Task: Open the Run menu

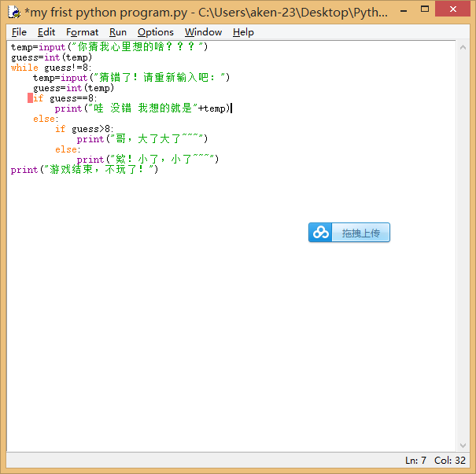Action: (x=118, y=32)
